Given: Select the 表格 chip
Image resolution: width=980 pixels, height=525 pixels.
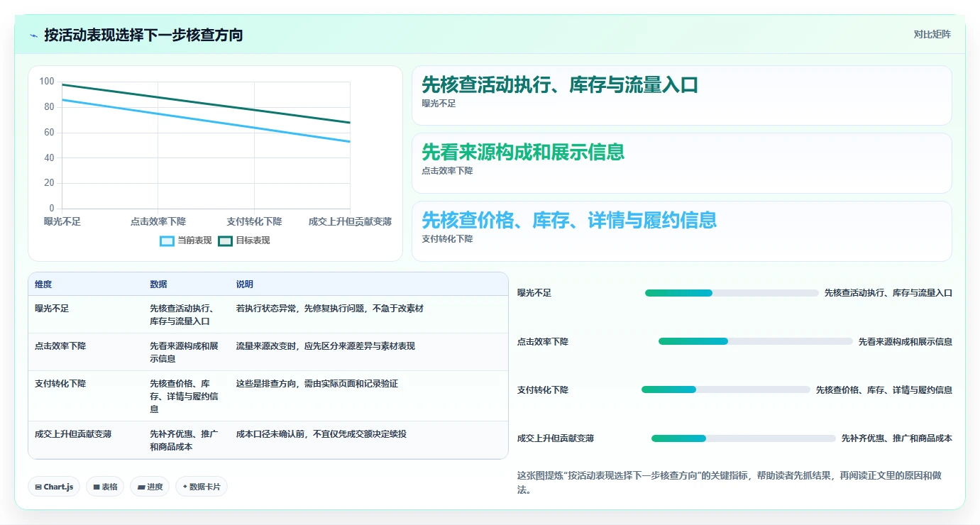Looking at the screenshot, I should pyautogui.click(x=105, y=487).
